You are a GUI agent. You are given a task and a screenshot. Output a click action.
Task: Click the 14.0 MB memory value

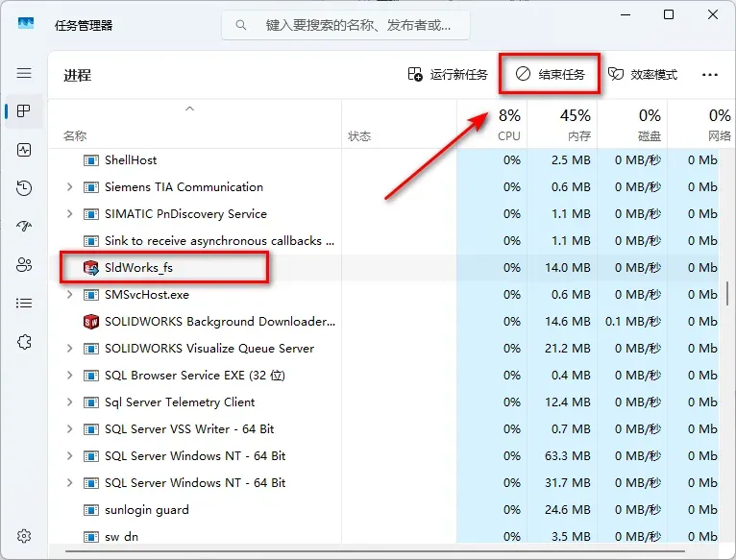[x=568, y=268]
